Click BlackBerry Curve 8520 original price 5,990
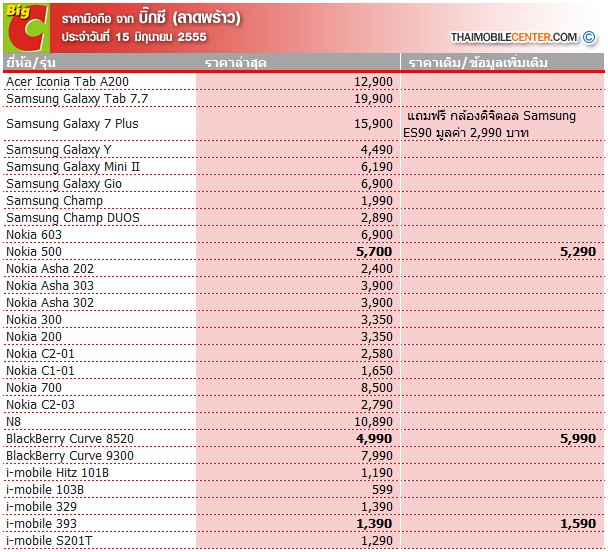 click(578, 439)
